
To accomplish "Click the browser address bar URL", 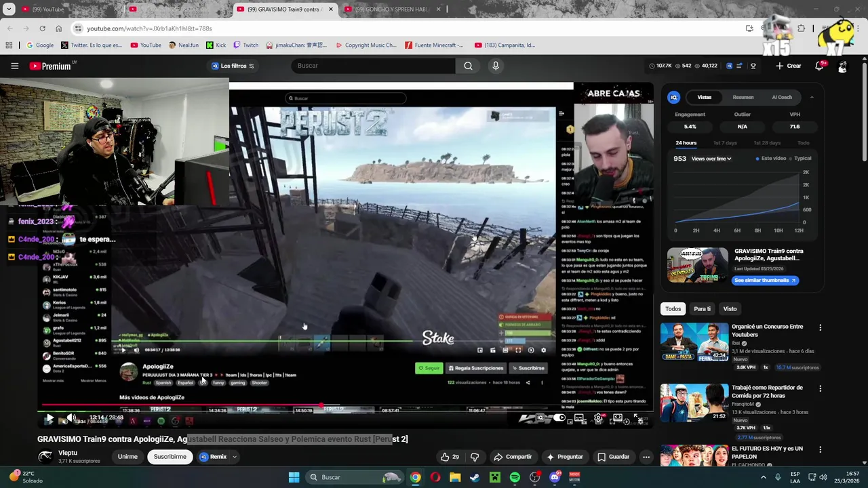I will click(149, 28).
